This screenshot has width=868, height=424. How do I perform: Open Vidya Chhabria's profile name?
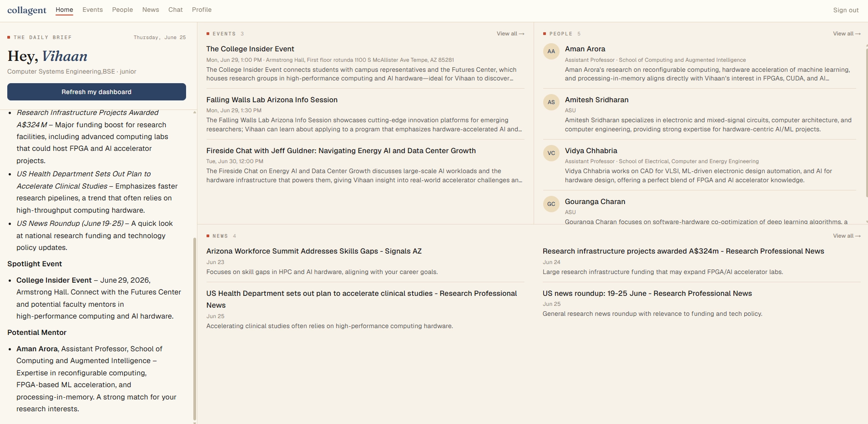click(x=591, y=150)
